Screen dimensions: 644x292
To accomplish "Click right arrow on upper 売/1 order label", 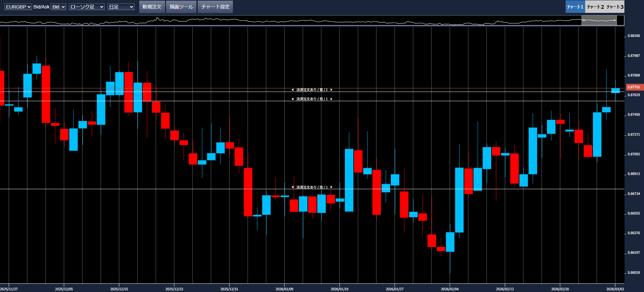I will [x=331, y=99].
